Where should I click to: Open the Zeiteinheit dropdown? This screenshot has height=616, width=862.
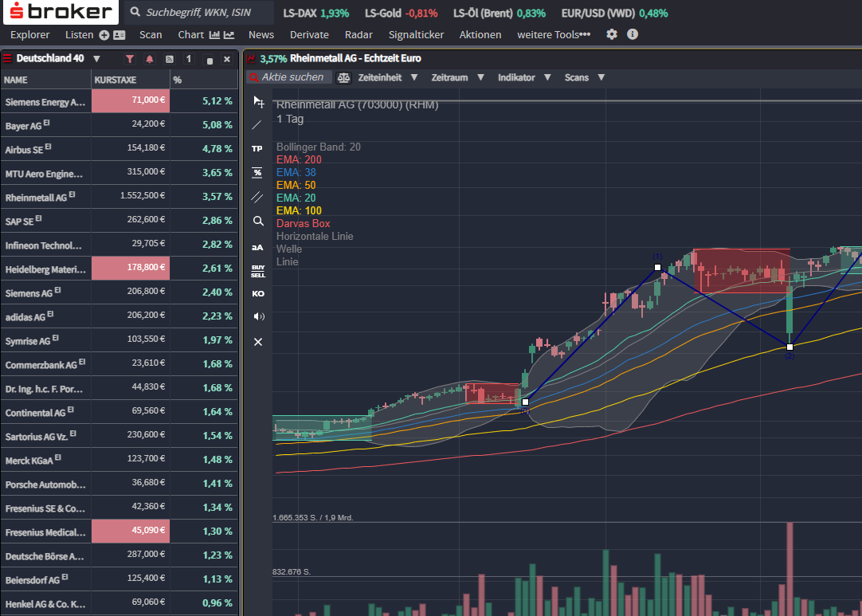(387, 77)
